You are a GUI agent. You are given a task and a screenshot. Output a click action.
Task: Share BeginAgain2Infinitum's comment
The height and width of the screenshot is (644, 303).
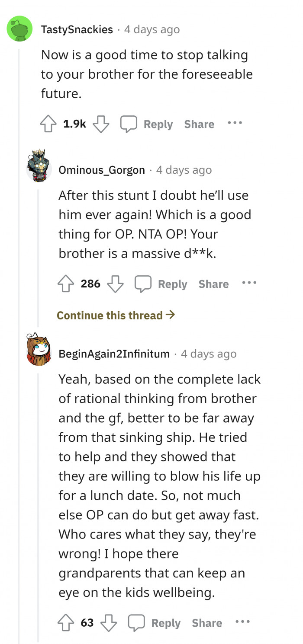click(207, 623)
